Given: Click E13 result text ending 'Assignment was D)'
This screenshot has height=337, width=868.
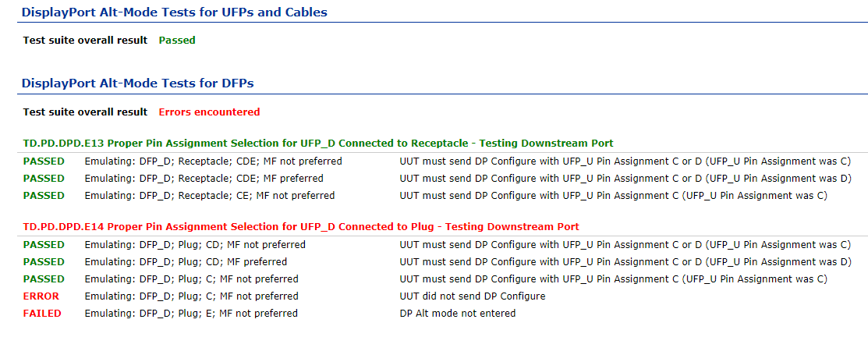Looking at the screenshot, I should pos(625,179).
